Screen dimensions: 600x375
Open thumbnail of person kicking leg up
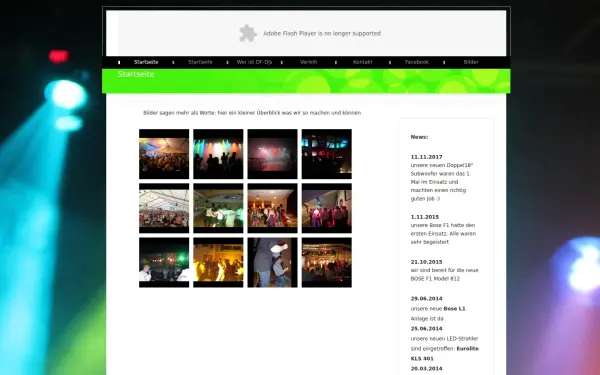[x=272, y=262]
